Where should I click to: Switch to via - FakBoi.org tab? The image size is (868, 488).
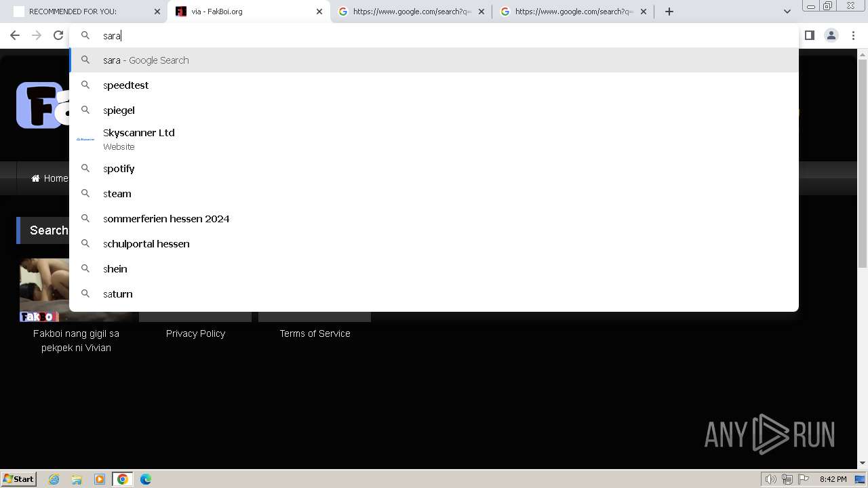tap(249, 12)
